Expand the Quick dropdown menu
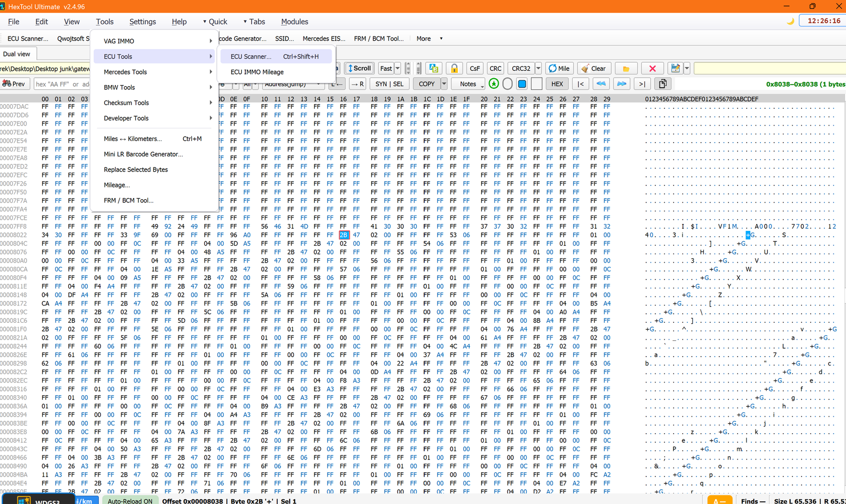The image size is (846, 504). pyautogui.click(x=215, y=22)
